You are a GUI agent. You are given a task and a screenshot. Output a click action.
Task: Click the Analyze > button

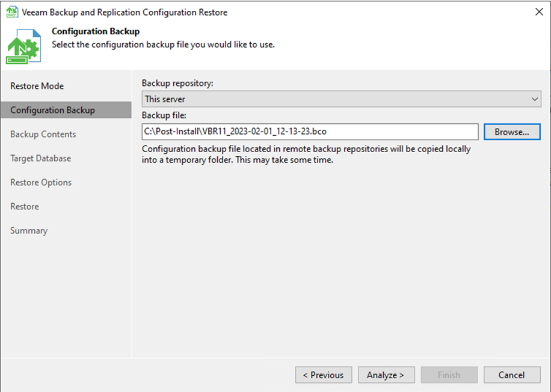386,375
